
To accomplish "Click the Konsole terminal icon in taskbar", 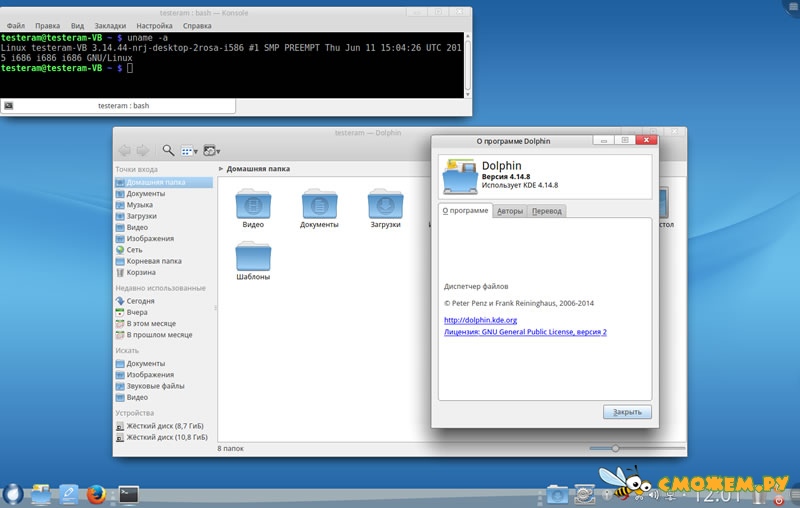I will (129, 494).
